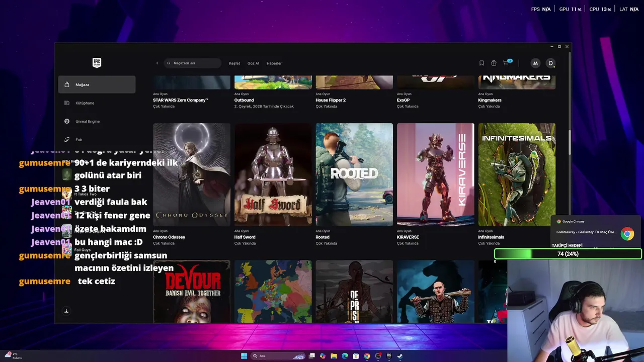644x362 pixels.
Task: Click the Infinitesimals title text
Action: pyautogui.click(x=491, y=237)
